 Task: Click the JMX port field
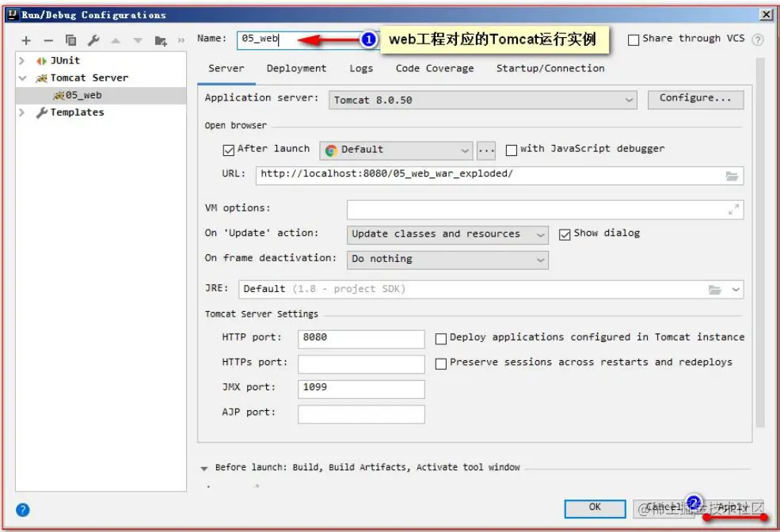click(x=361, y=389)
